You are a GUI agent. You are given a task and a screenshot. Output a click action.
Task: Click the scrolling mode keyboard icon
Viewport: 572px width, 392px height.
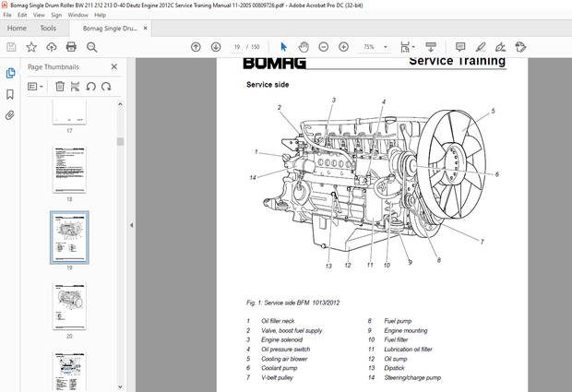click(431, 47)
